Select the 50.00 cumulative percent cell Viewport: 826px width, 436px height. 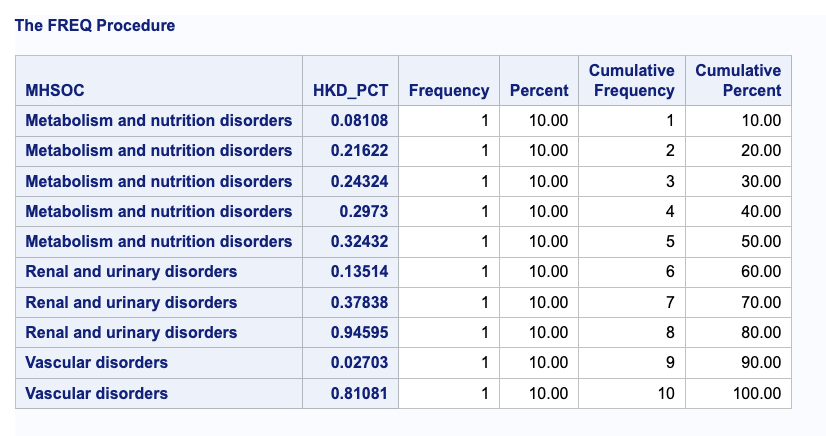pos(738,242)
